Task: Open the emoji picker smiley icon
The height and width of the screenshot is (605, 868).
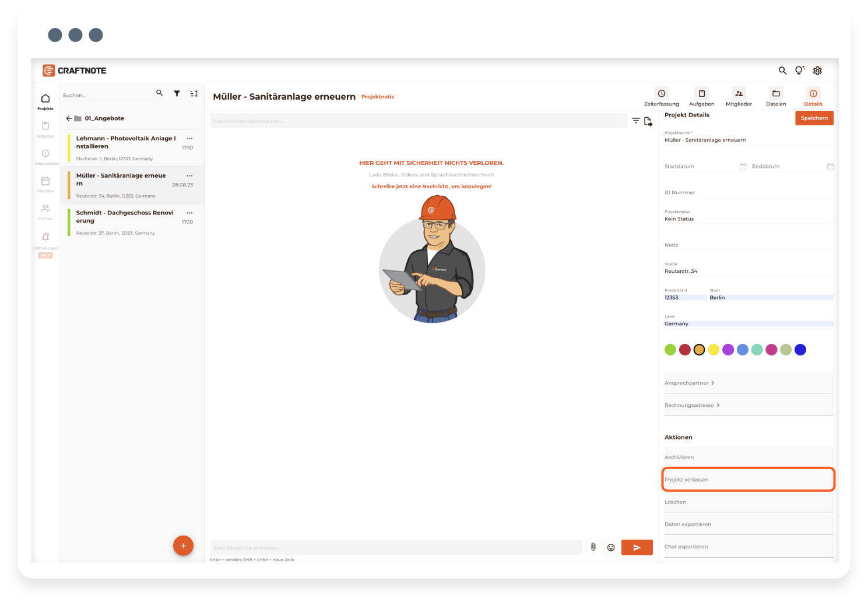Action: [x=611, y=547]
